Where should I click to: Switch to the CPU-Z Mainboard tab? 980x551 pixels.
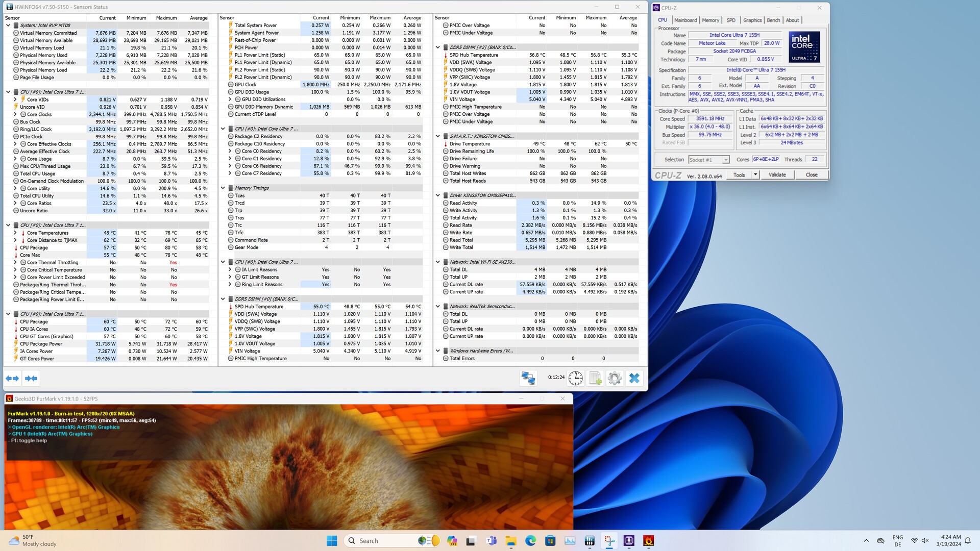[x=685, y=20]
